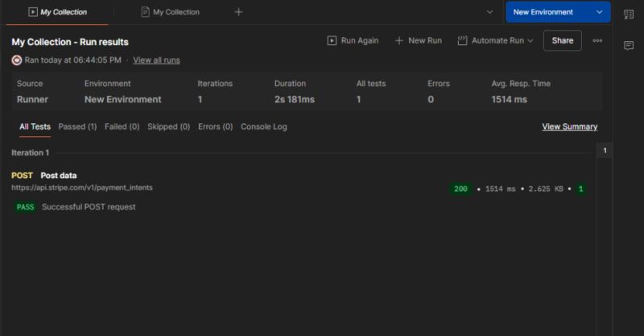Click the Duration value 2s 181ms
Image resolution: width=644 pixels, height=336 pixels.
295,100
